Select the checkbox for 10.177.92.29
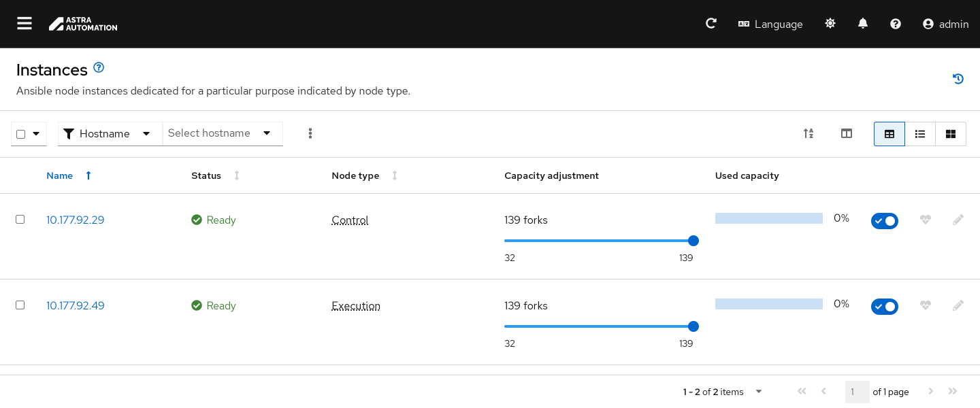Screen dimensions: 980x408 click(20, 220)
